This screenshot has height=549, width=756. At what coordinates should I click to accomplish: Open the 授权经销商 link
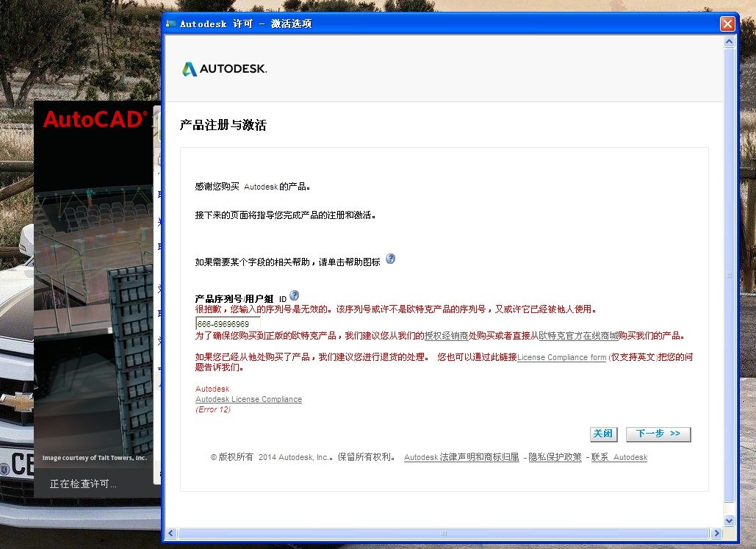tap(446, 336)
